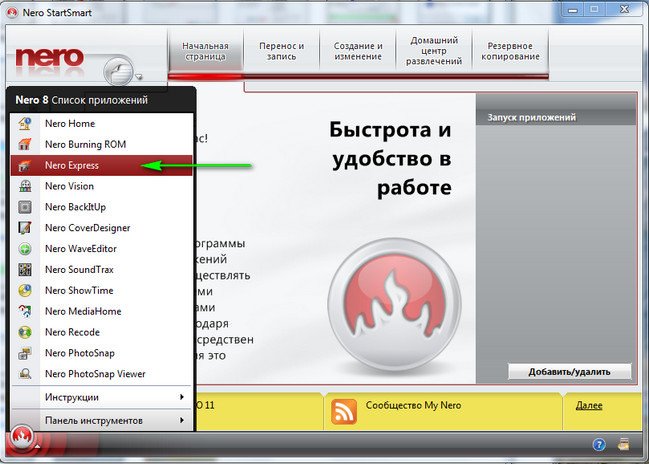649x464 pixels.
Task: Click the Nero PhotoSnap Viewer icon
Action: (25, 374)
